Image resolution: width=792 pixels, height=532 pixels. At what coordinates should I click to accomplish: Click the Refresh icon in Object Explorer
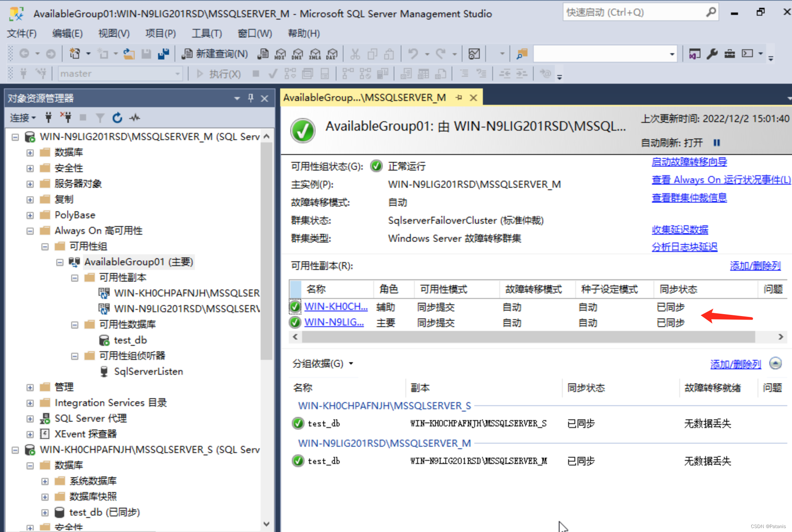point(117,117)
